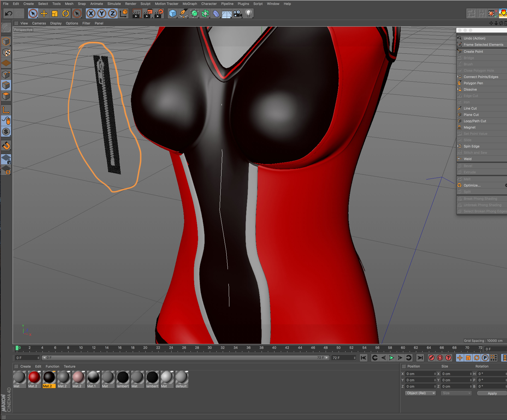Image resolution: width=507 pixels, height=420 pixels.
Task: Toggle Position keyframe recording icon
Action: click(460, 357)
